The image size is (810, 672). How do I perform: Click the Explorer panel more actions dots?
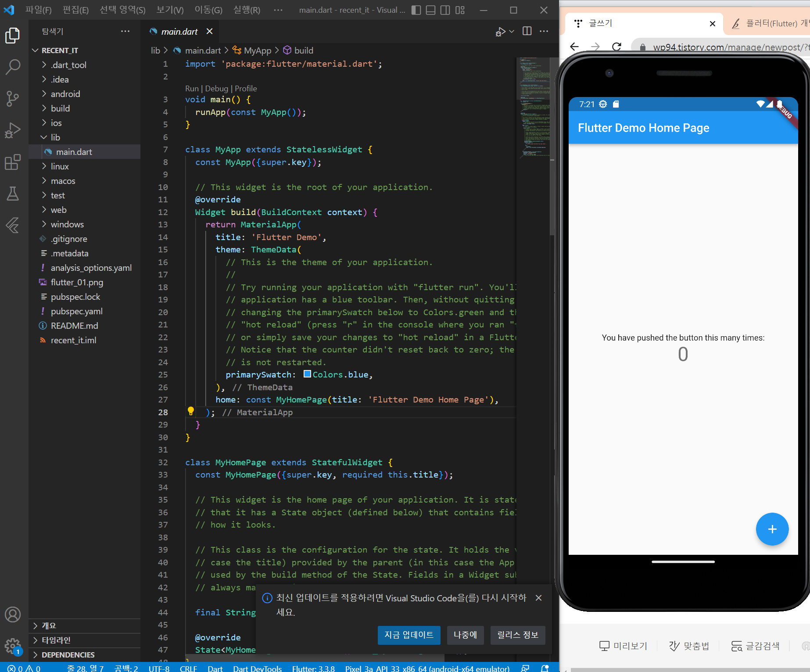pyautogui.click(x=125, y=31)
